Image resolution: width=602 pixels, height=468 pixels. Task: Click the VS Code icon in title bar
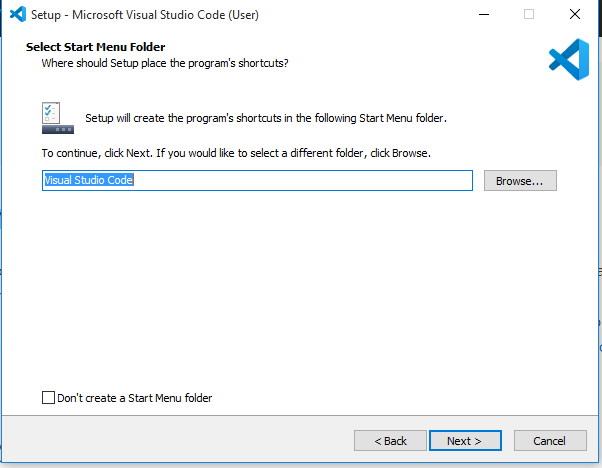coord(18,15)
